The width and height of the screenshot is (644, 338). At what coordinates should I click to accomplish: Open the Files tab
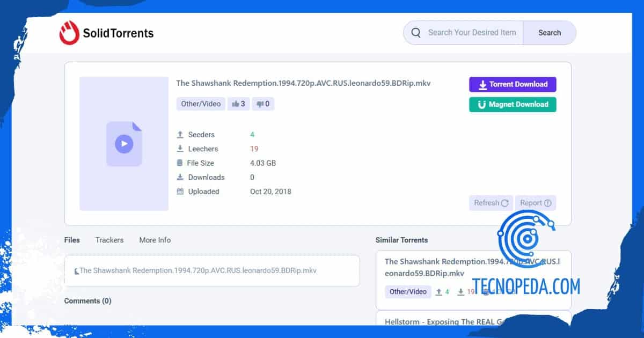(72, 240)
